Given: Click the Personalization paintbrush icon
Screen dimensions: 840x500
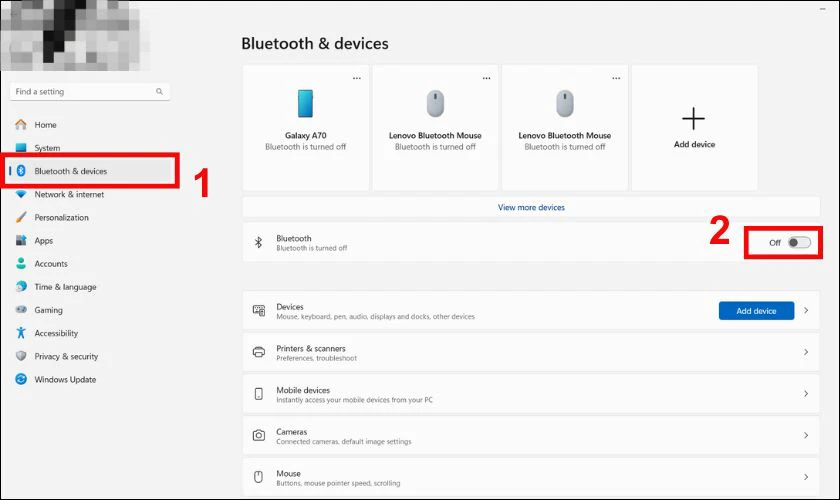Looking at the screenshot, I should (x=21, y=217).
